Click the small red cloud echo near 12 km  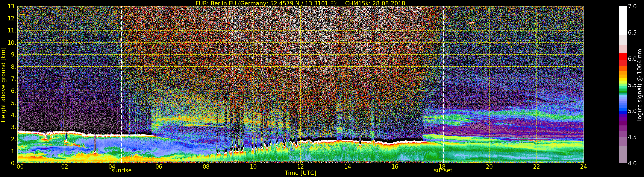tap(471, 23)
